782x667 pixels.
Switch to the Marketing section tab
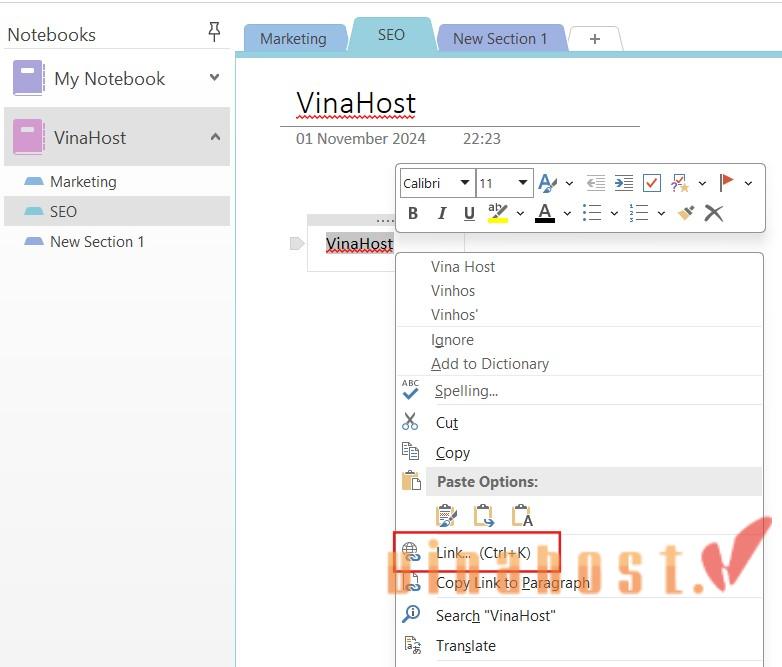pyautogui.click(x=293, y=38)
